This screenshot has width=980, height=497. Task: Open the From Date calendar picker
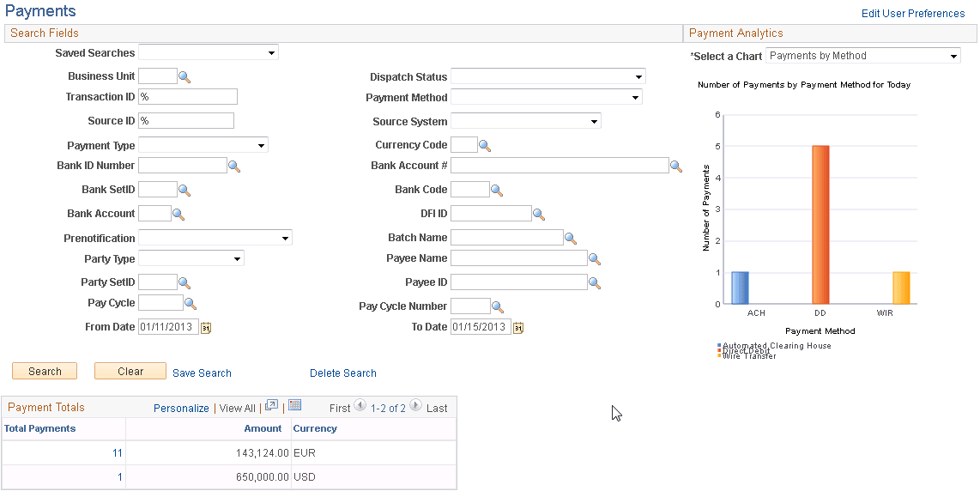[205, 326]
